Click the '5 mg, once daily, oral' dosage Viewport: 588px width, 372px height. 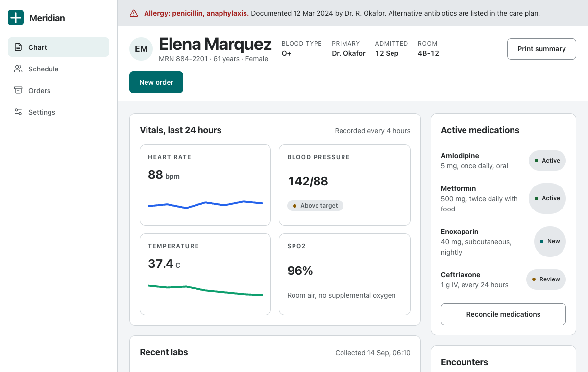[x=474, y=166]
